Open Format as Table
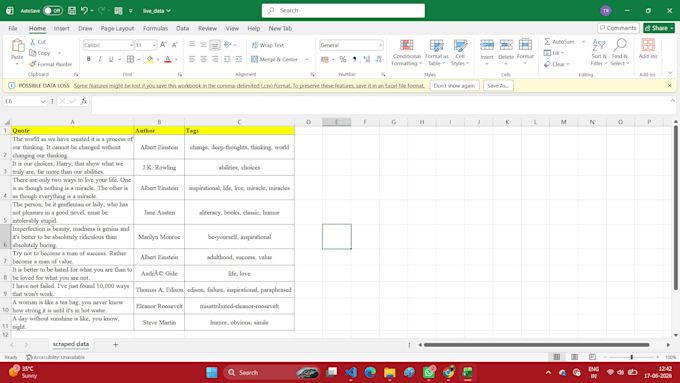The image size is (680, 383). (x=437, y=52)
